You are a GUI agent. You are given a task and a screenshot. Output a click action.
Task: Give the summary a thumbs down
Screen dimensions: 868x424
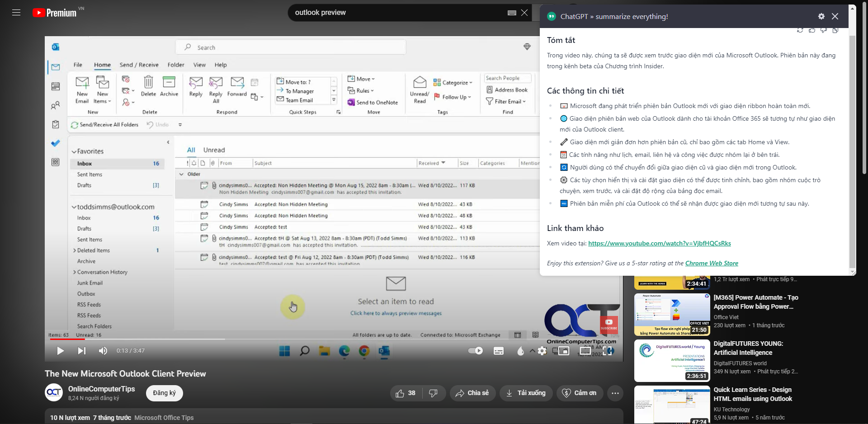pyautogui.click(x=824, y=30)
